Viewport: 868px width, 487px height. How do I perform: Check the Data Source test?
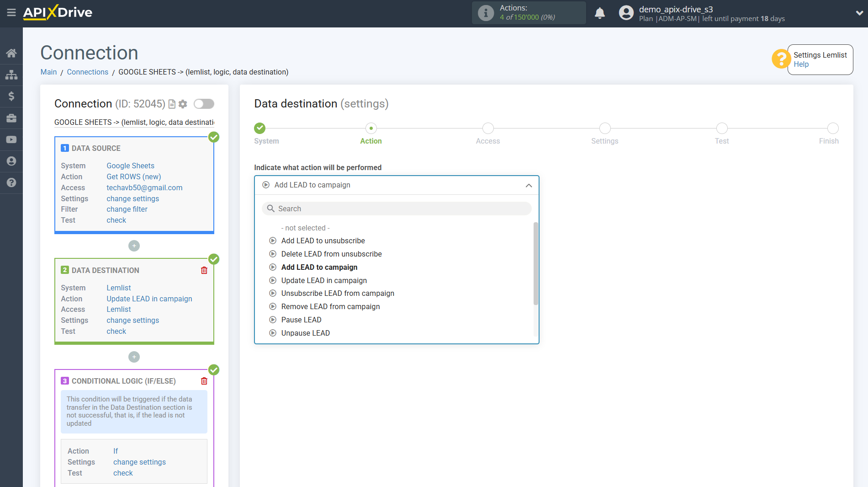point(116,220)
